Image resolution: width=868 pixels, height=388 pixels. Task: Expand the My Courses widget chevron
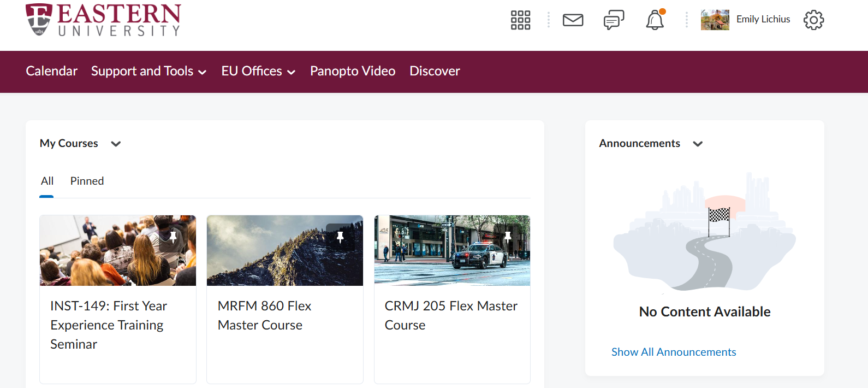[116, 144]
